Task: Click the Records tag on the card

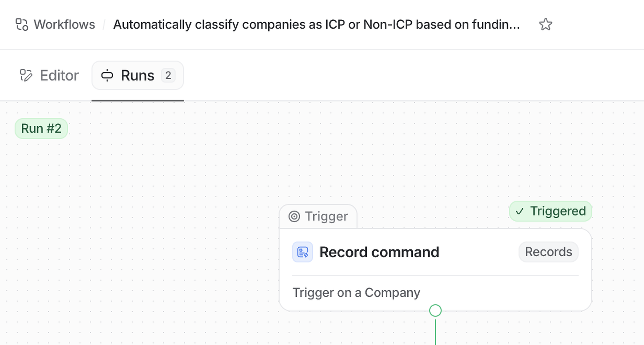Action: pos(548,252)
